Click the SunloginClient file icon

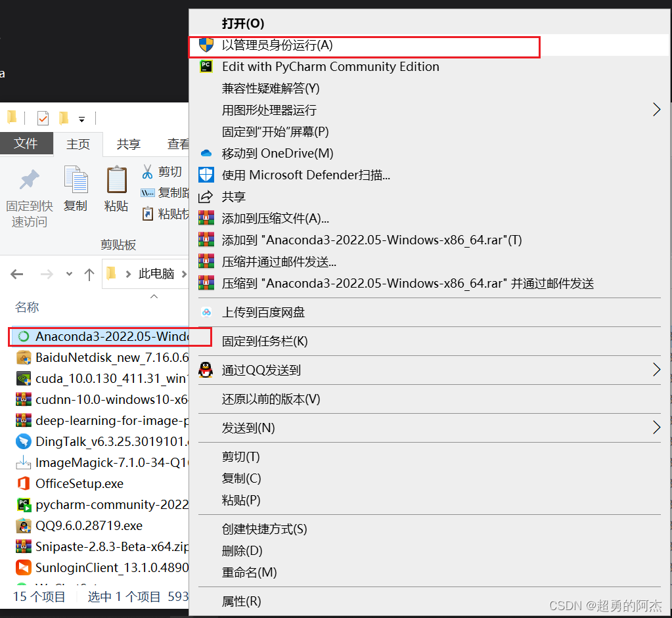pos(24,567)
